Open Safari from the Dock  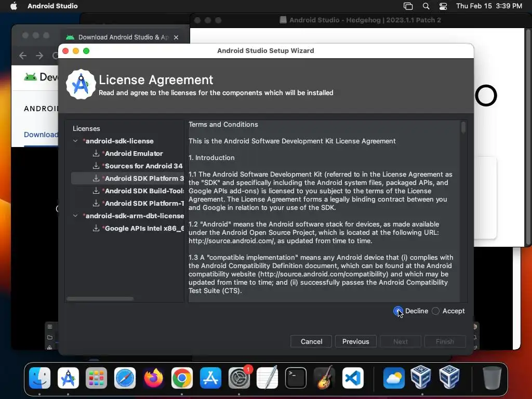click(125, 378)
